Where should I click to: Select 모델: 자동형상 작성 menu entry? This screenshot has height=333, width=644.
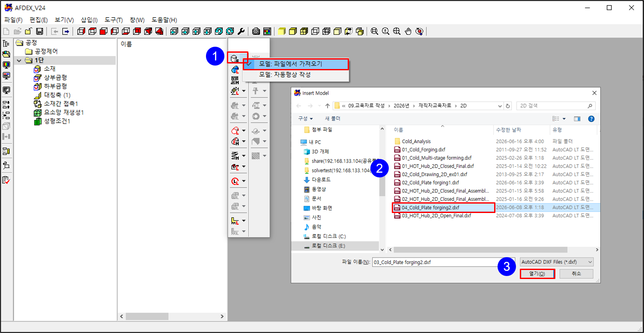295,75
